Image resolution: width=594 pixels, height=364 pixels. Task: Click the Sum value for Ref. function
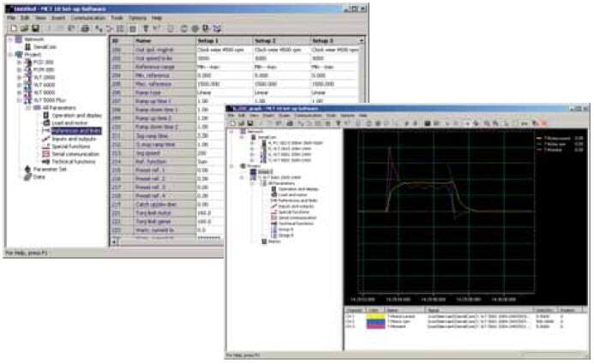tap(202, 162)
